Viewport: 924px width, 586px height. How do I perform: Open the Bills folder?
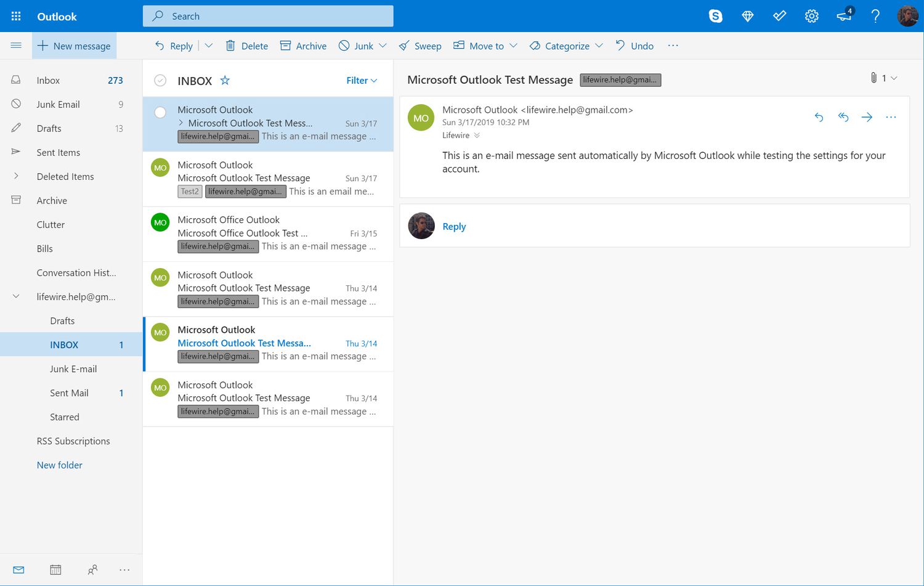71,248
